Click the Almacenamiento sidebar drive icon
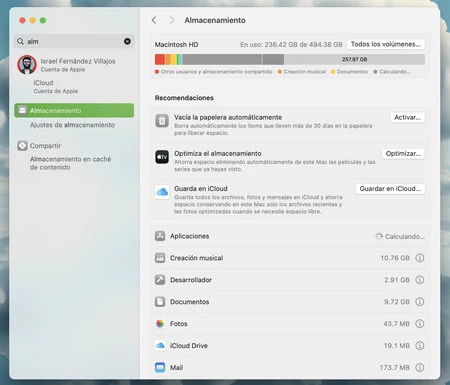This screenshot has height=385, width=450. [22, 110]
